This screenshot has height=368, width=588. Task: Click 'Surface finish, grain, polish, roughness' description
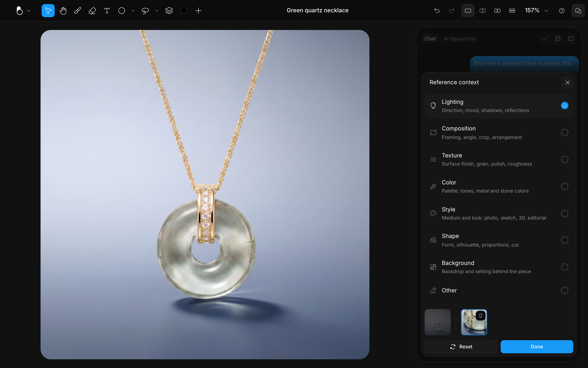coord(487,164)
